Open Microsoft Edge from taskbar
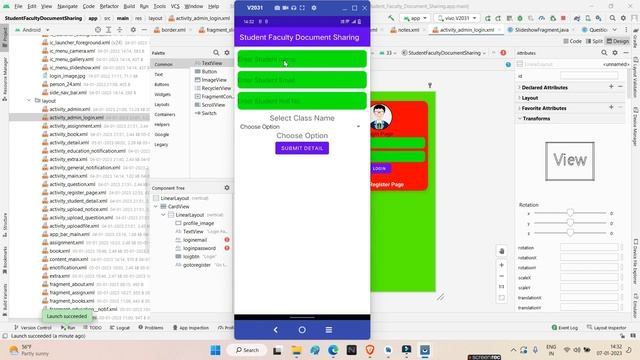 333,350
